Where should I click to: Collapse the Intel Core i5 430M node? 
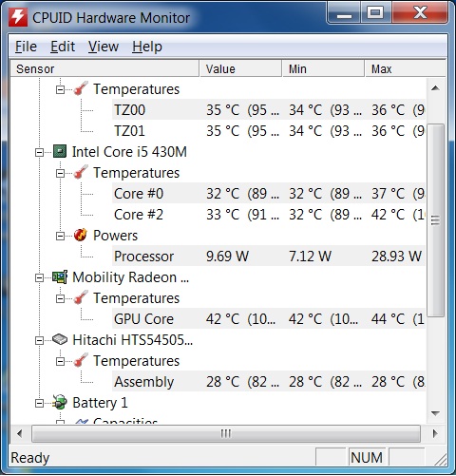point(39,152)
